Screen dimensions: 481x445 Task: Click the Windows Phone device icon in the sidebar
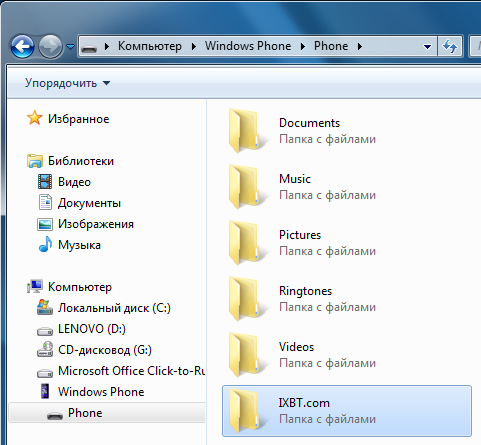point(45,391)
